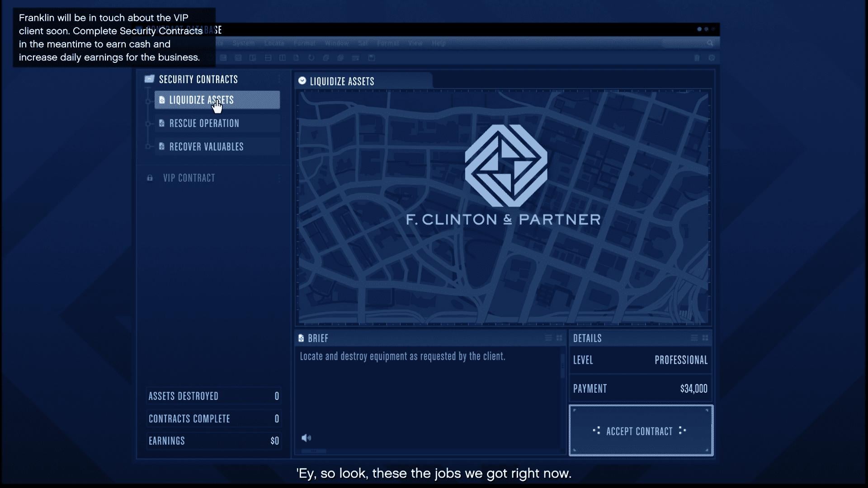Click the checkmark icon on Liquidize Assets header
The height and width of the screenshot is (488, 868).
pos(302,81)
